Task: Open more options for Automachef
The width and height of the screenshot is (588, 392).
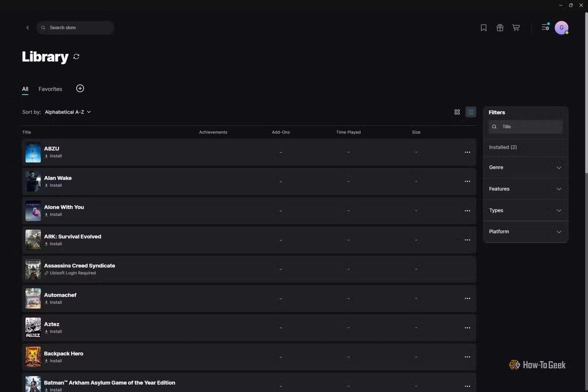Action: click(467, 298)
